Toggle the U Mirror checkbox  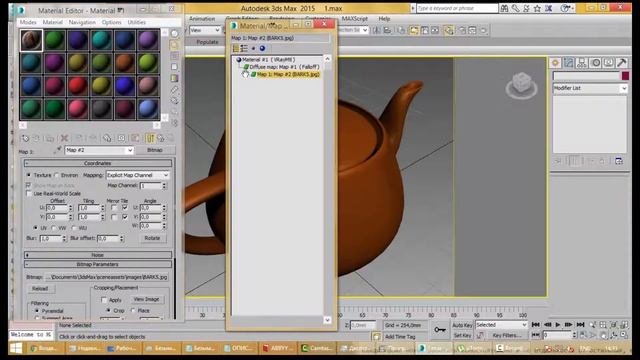[x=114, y=208]
